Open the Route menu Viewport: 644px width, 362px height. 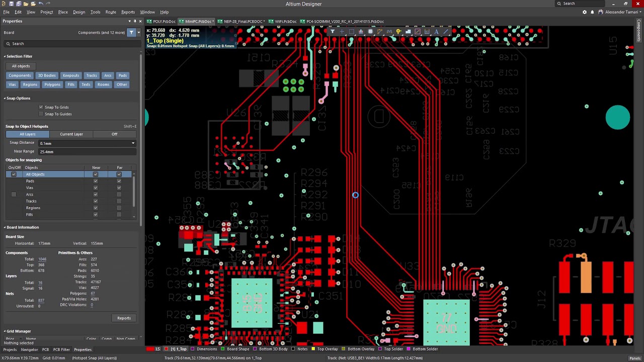click(111, 12)
